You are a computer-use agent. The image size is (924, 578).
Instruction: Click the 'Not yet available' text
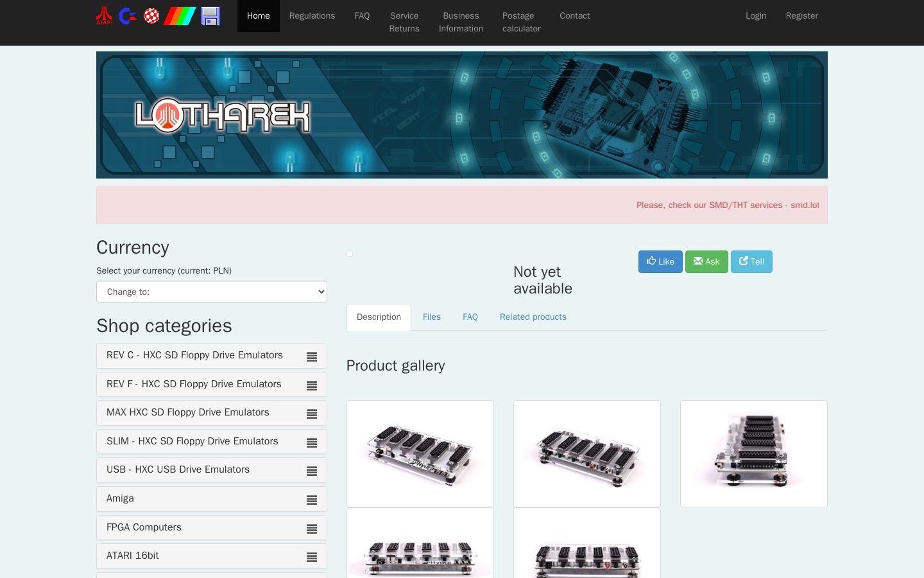[x=543, y=280]
